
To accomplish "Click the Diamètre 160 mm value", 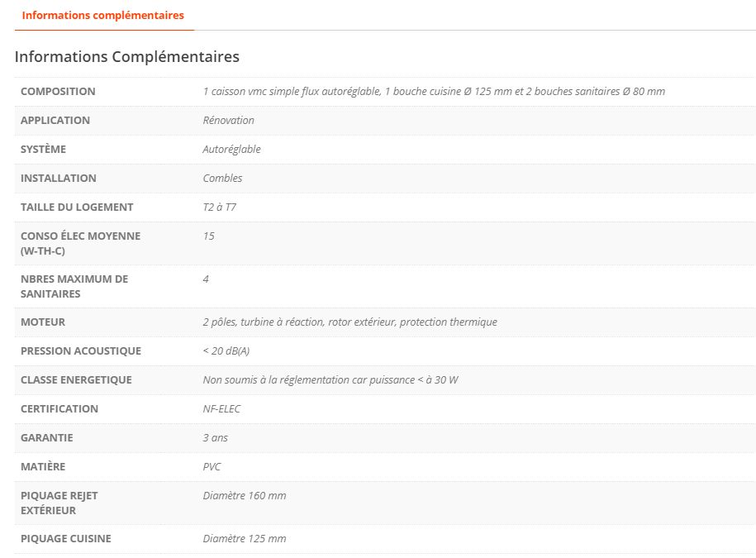I will 245,496.
